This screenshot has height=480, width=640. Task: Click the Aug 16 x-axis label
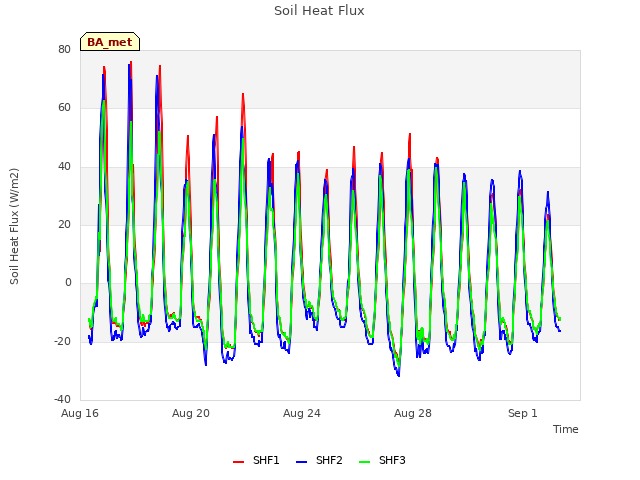pos(80,413)
